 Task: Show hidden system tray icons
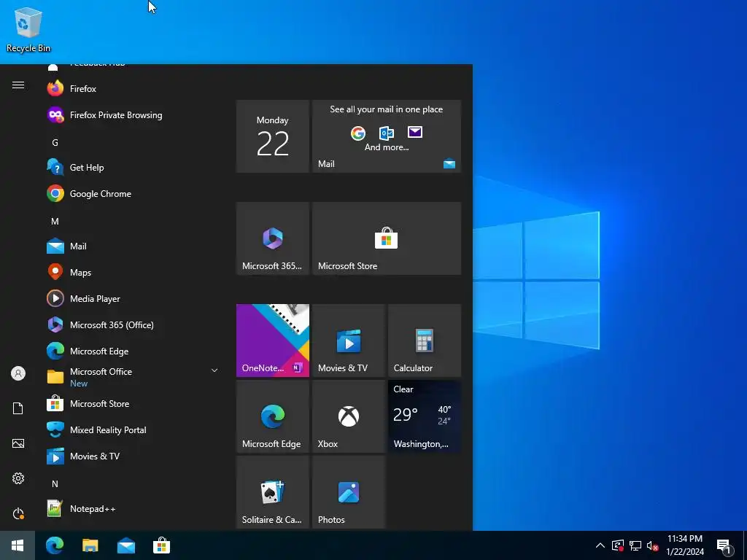[600, 545]
